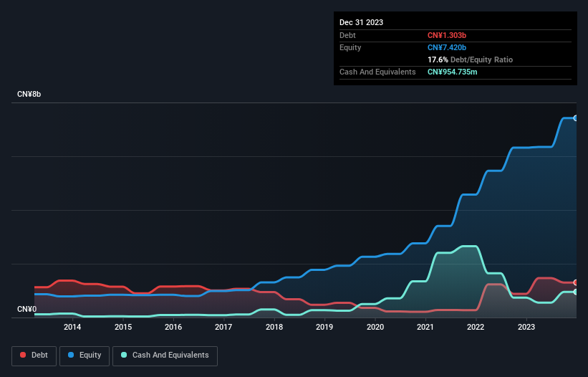Select the 2020 x-axis label

[375, 327]
